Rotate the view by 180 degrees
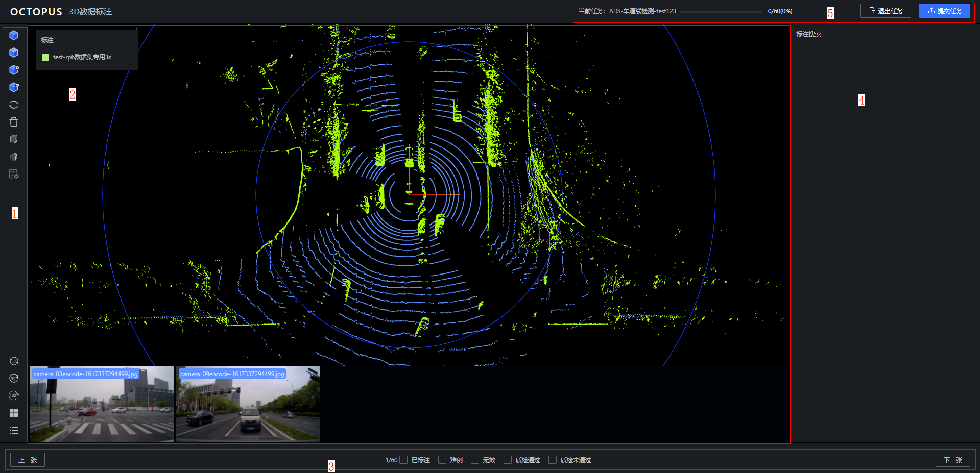980x473 pixels. (x=14, y=395)
